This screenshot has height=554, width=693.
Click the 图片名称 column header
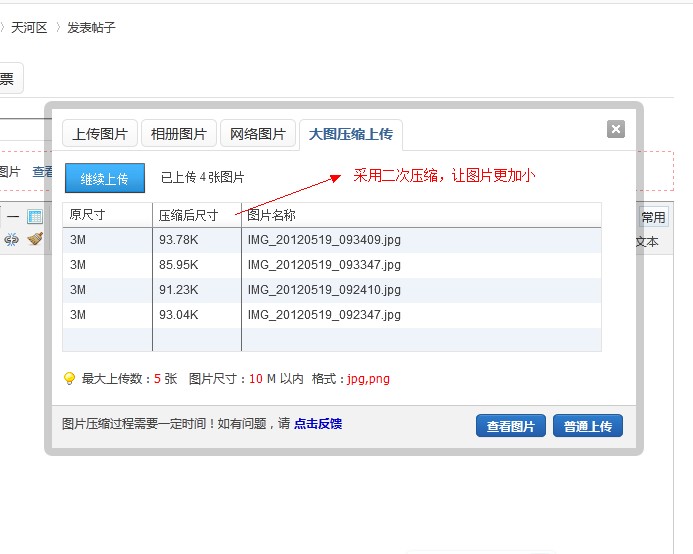click(x=421, y=215)
